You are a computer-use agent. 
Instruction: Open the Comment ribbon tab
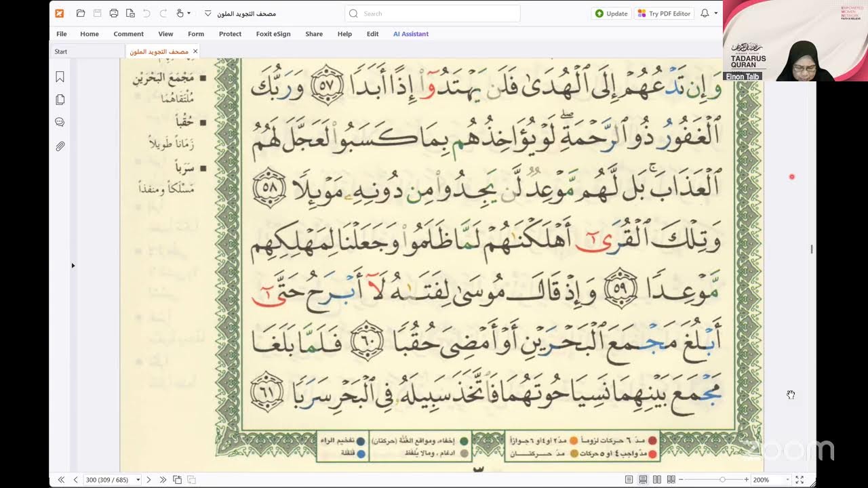click(x=129, y=34)
